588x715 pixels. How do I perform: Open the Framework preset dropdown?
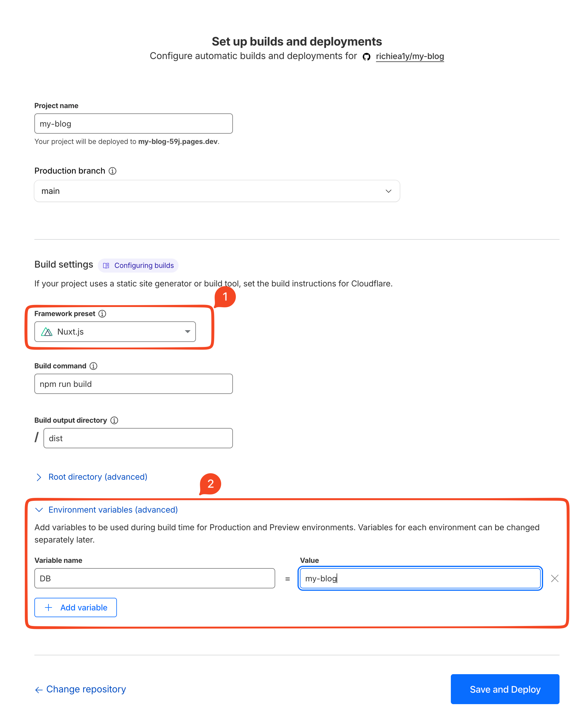[115, 332]
